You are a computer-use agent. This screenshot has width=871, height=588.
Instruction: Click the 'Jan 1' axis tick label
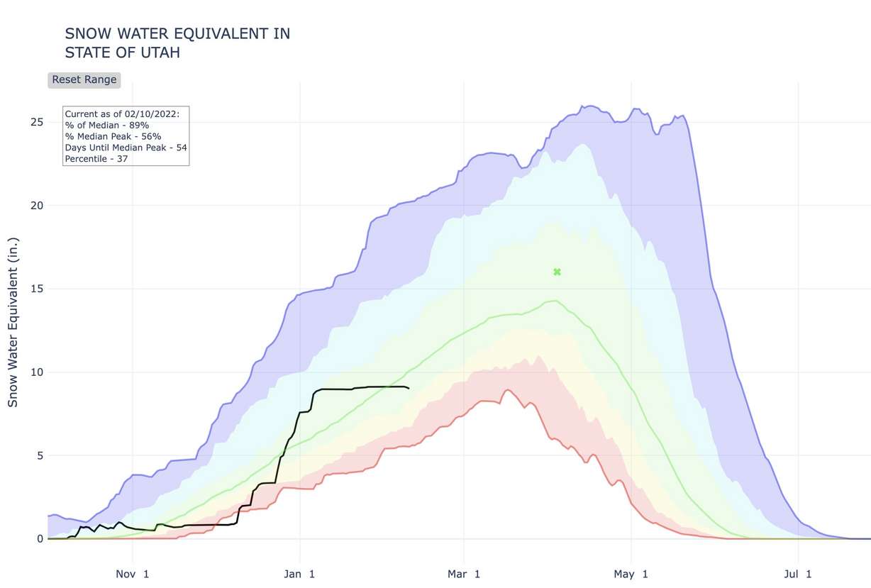click(x=300, y=575)
